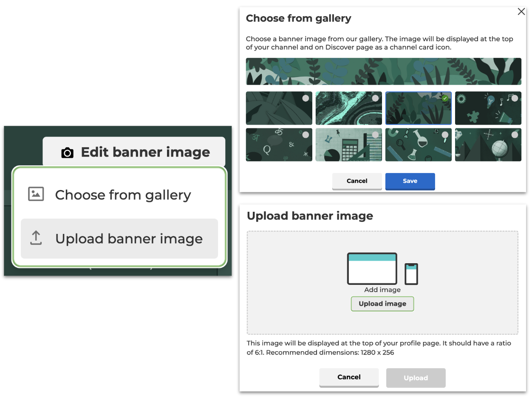
Task: Pick the science flask banner thumbnail
Action: pos(418,145)
